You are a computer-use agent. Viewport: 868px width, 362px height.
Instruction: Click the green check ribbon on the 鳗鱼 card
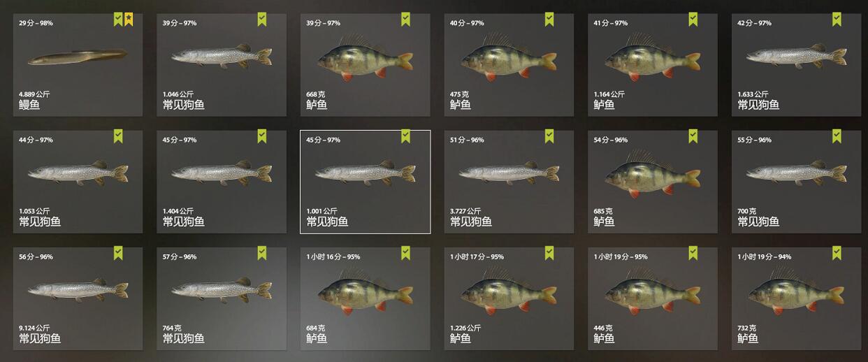tap(118, 20)
